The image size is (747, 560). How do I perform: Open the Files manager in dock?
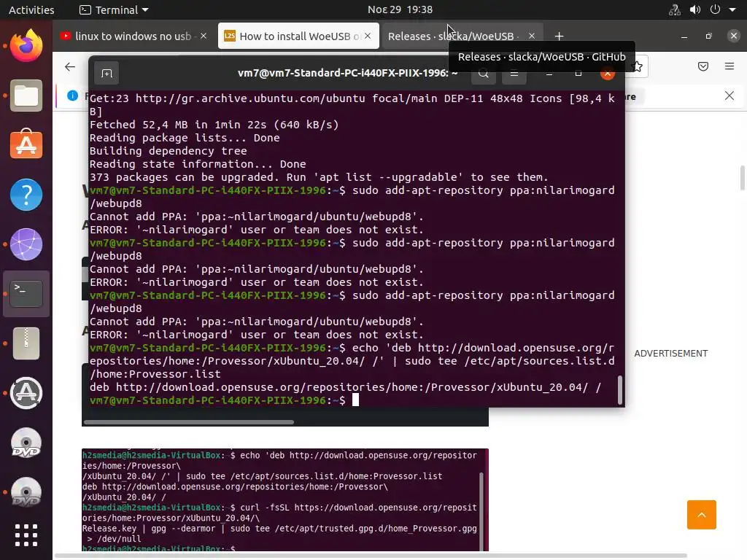click(x=26, y=96)
